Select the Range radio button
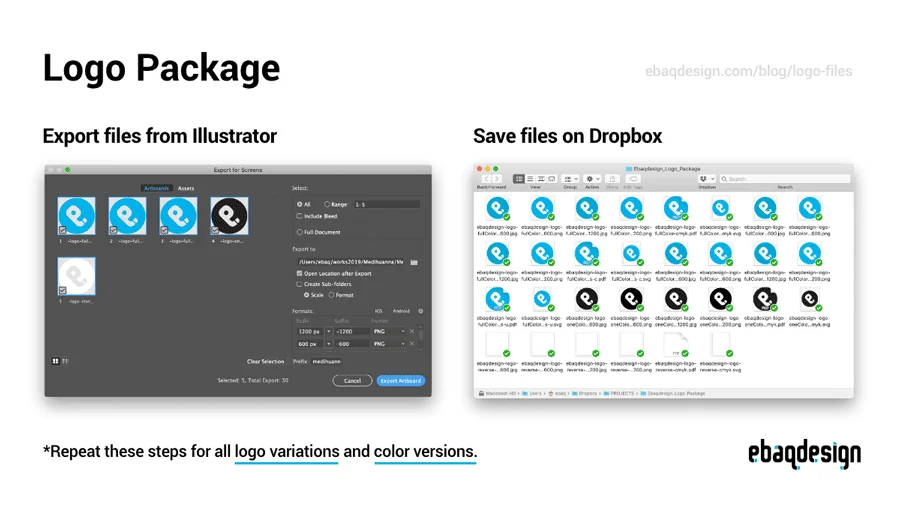Screen dimensions: 900x506 327,204
